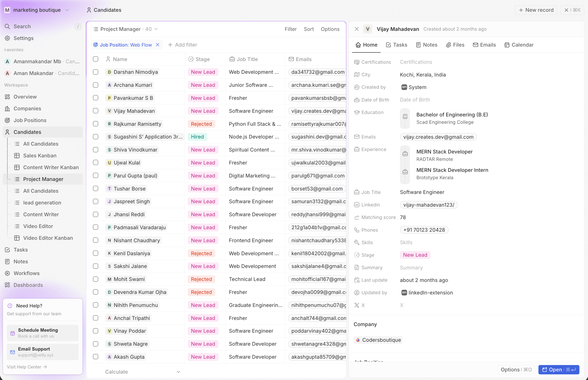Open the Search magnifier icon in sidebar
The height and width of the screenshot is (380, 588).
[x=7, y=26]
